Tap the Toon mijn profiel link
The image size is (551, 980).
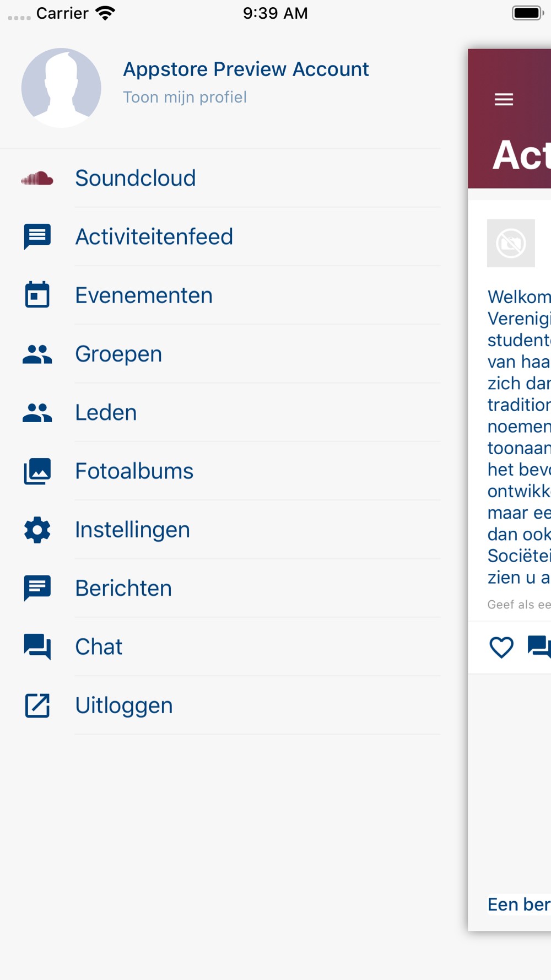pyautogui.click(x=185, y=98)
